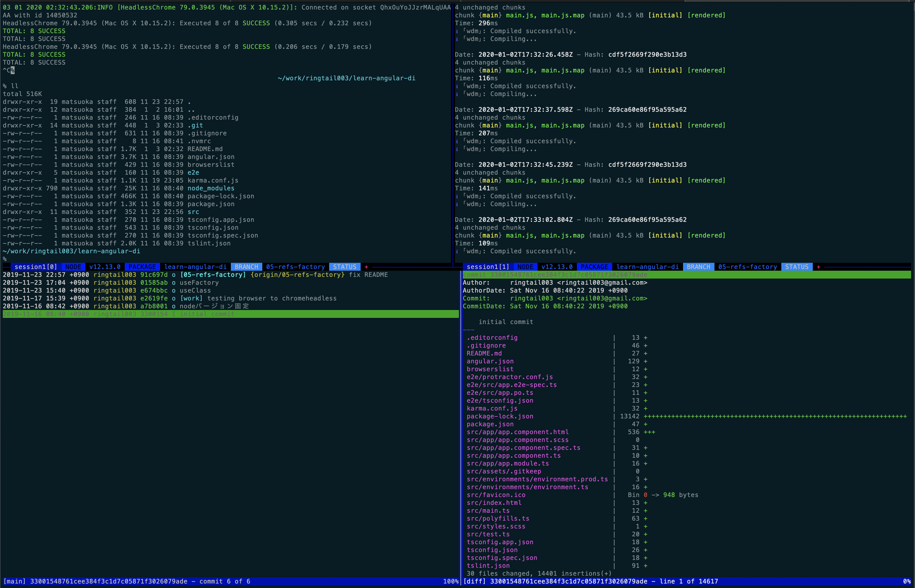The width and height of the screenshot is (915, 588).
Task: Click Author line in commit details
Action: click(x=555, y=282)
